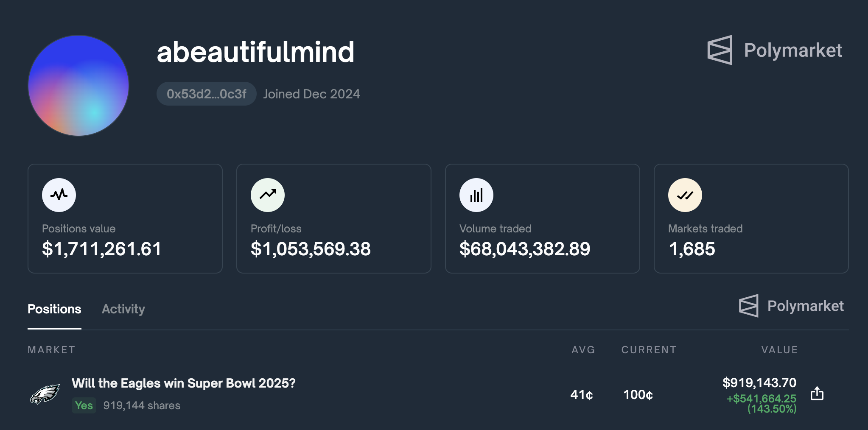Click the gradient profile avatar

[x=78, y=86]
